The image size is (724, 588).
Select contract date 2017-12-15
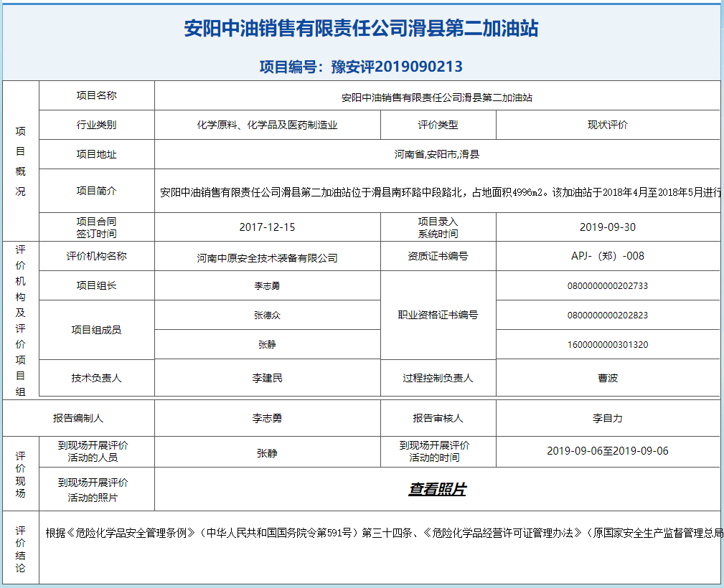click(x=268, y=227)
